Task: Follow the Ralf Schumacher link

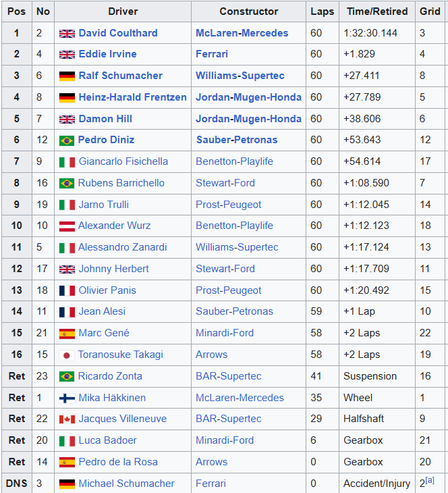Action: coord(121,76)
